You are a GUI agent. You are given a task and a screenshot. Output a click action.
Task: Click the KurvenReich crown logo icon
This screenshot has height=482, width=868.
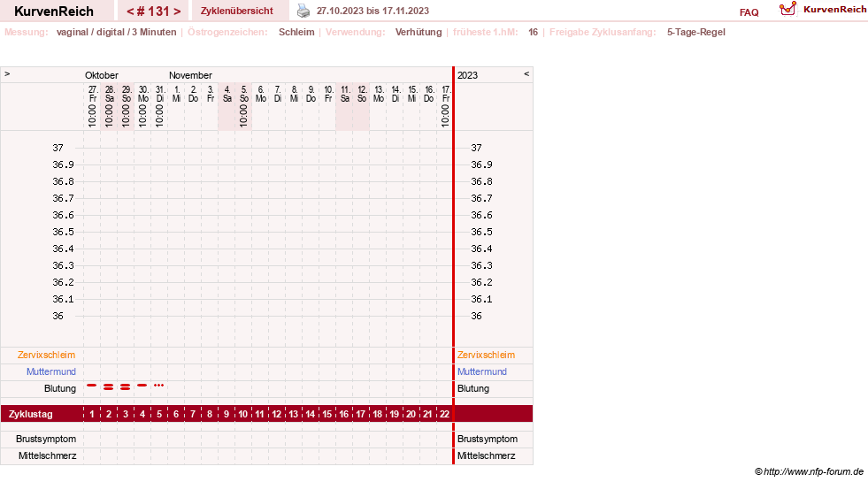coord(787,9)
